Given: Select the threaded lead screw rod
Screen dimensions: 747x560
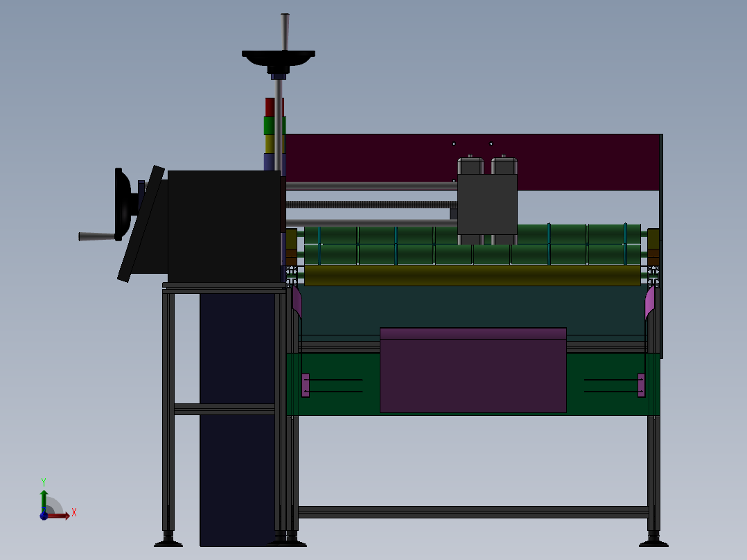Looking at the screenshot, I should (x=371, y=204).
